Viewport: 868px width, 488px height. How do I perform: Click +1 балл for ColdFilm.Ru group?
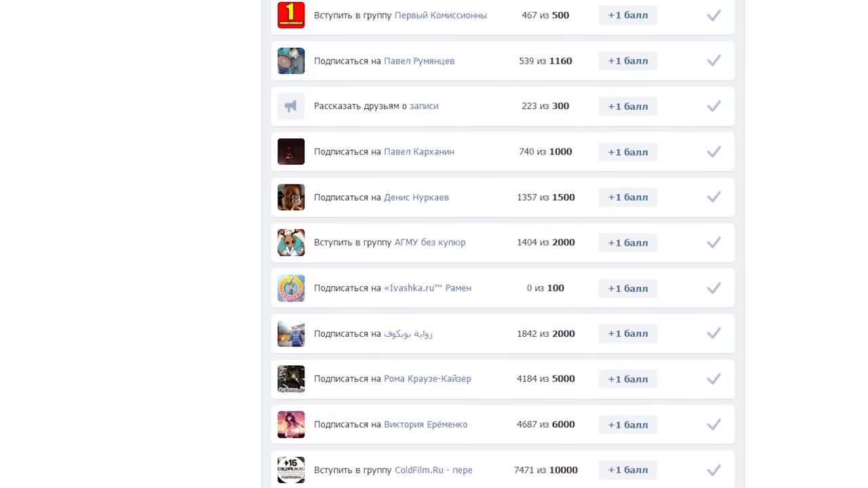coord(628,470)
